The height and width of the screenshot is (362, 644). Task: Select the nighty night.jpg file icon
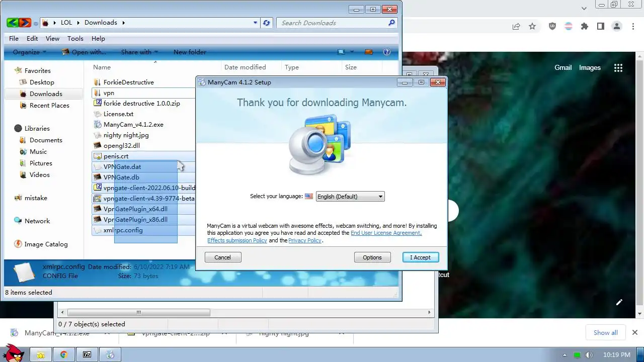pyautogui.click(x=98, y=135)
